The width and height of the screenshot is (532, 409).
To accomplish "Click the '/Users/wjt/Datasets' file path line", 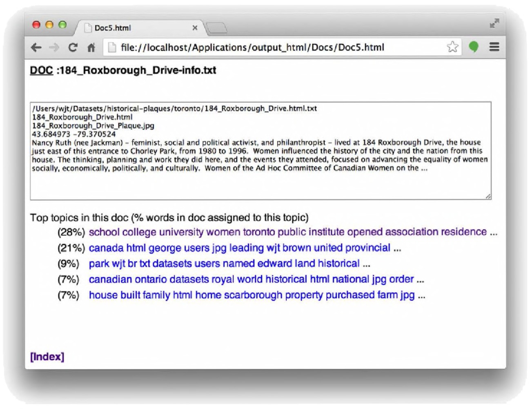I will coord(174,108).
